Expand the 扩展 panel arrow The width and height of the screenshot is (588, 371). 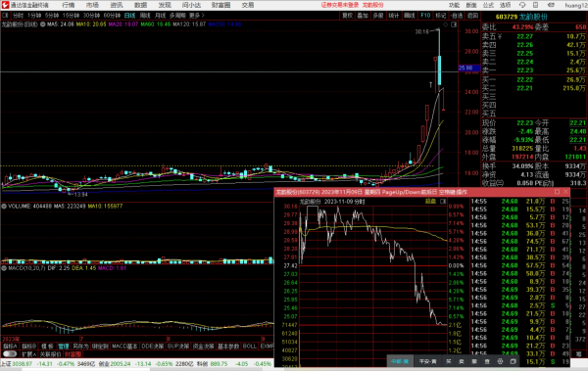[x=28, y=354]
